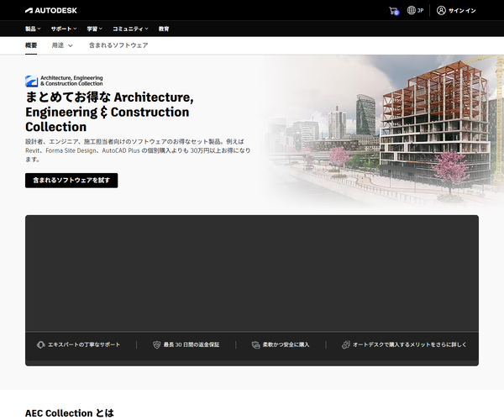Open the shopping cart icon

(x=394, y=11)
